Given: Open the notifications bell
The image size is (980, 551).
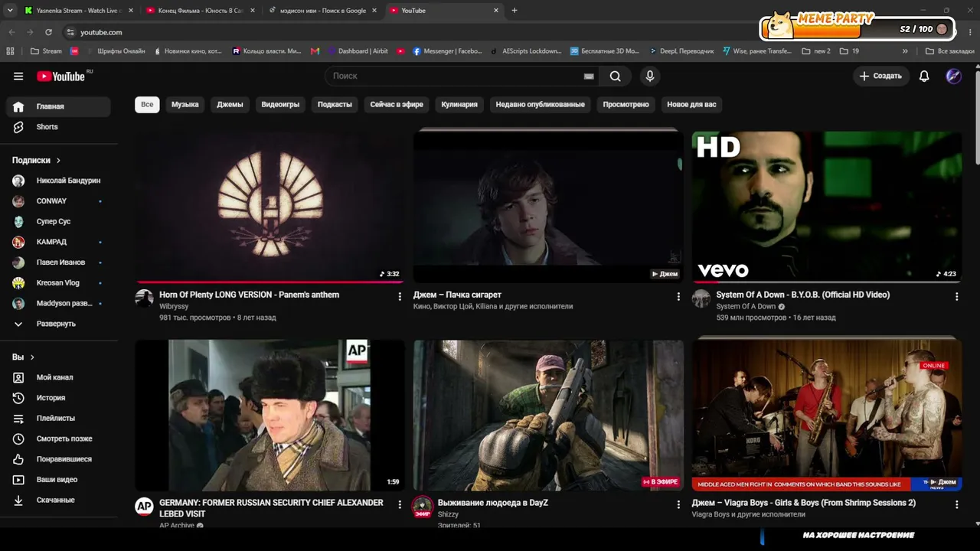Looking at the screenshot, I should (924, 76).
